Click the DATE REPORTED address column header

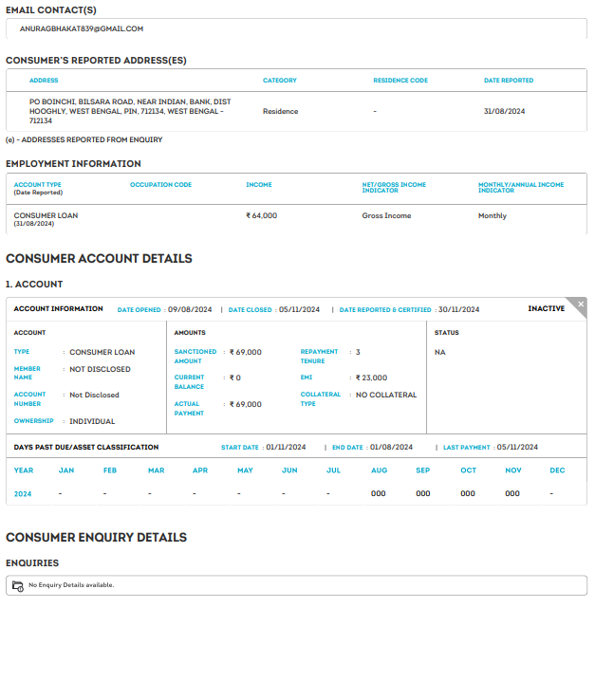509,81
